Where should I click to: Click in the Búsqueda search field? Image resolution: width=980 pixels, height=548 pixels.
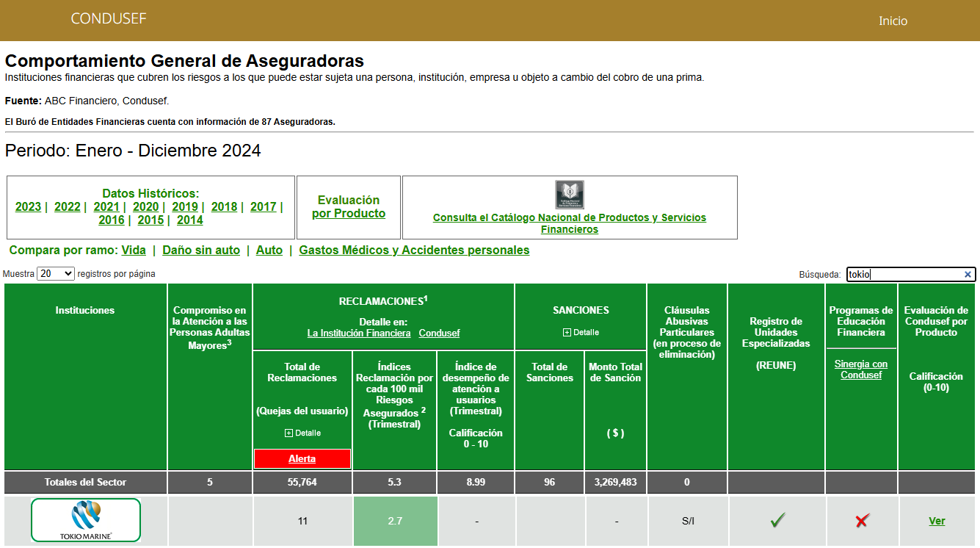pos(904,275)
